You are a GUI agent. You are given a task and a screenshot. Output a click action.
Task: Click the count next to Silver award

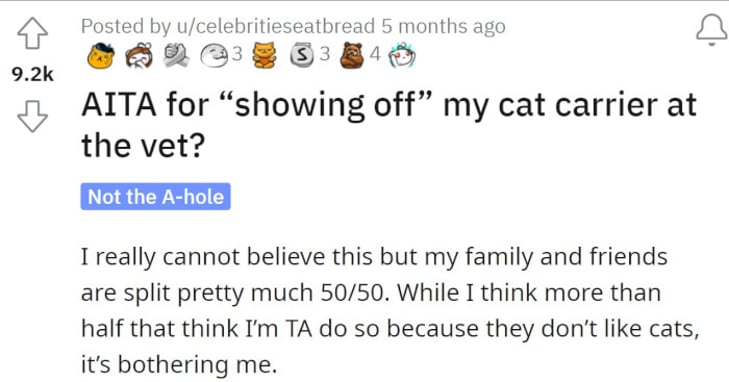pos(325,54)
